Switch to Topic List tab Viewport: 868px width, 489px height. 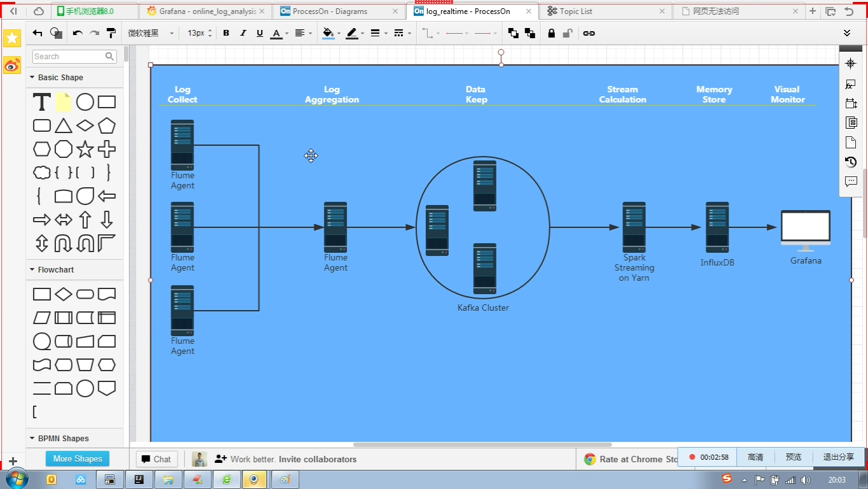tap(606, 11)
